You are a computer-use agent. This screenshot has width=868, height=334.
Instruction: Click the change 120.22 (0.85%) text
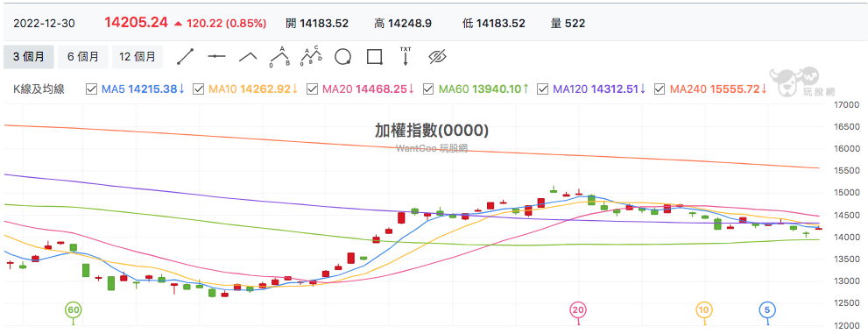[x=226, y=24]
